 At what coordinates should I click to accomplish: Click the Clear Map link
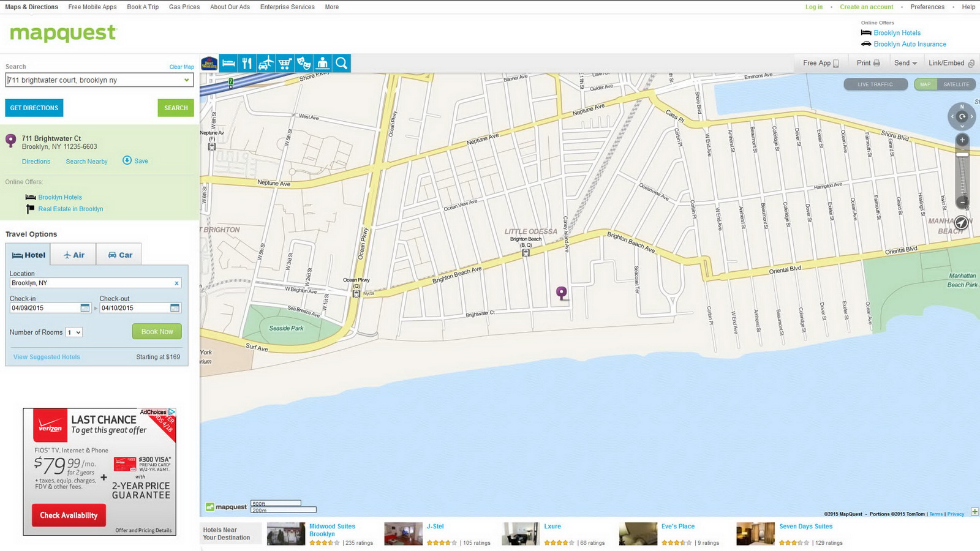(x=181, y=67)
